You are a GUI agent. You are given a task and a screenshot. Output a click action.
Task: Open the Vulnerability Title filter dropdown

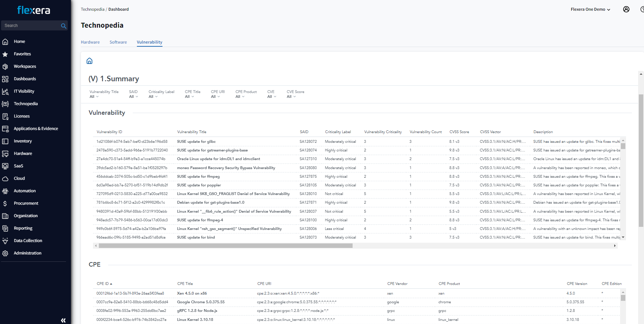(94, 97)
